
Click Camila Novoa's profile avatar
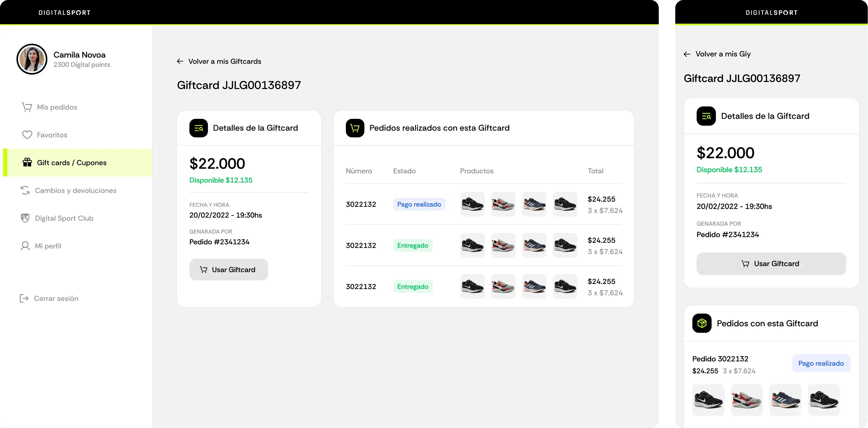32,59
